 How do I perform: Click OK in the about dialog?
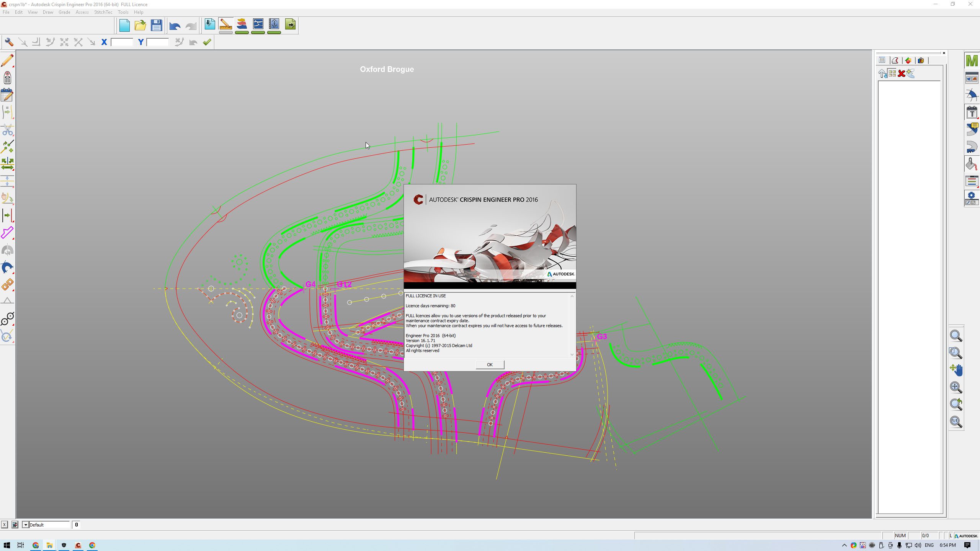tap(490, 365)
